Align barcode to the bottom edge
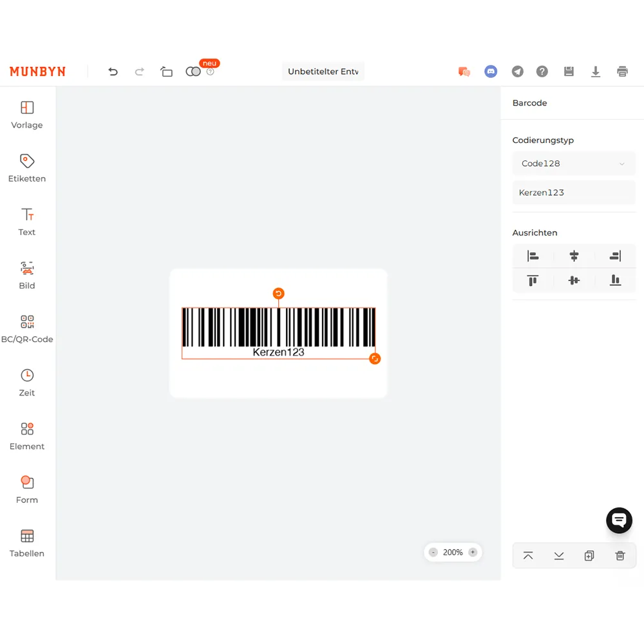 (615, 281)
